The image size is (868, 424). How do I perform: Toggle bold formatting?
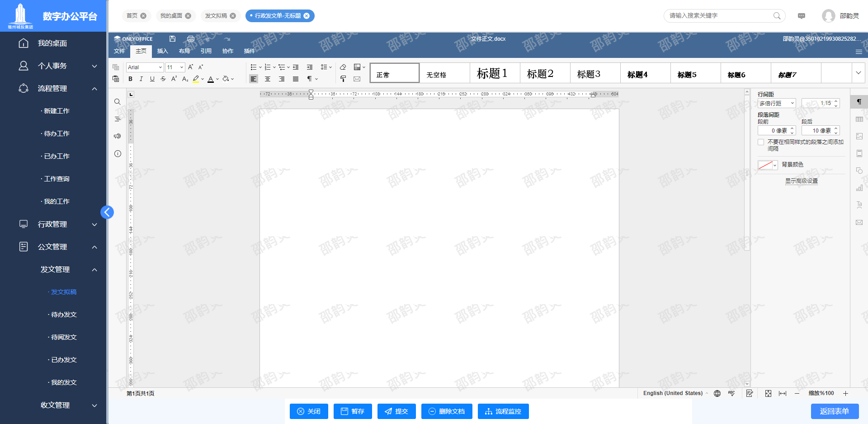coord(131,79)
